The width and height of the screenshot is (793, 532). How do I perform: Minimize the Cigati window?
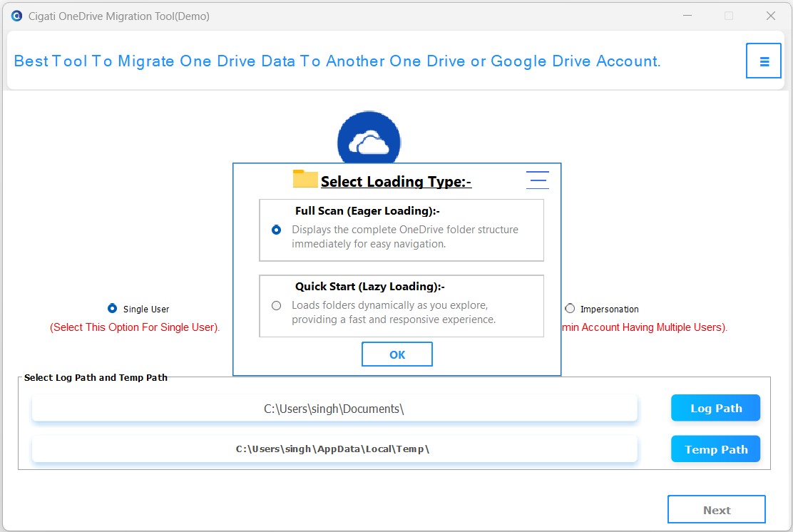coord(687,16)
